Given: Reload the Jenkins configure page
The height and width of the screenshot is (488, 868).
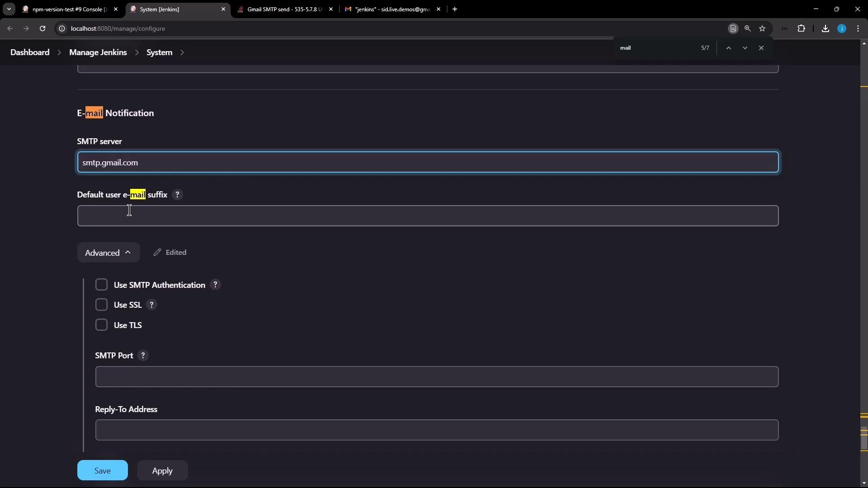Looking at the screenshot, I should pos(42,28).
